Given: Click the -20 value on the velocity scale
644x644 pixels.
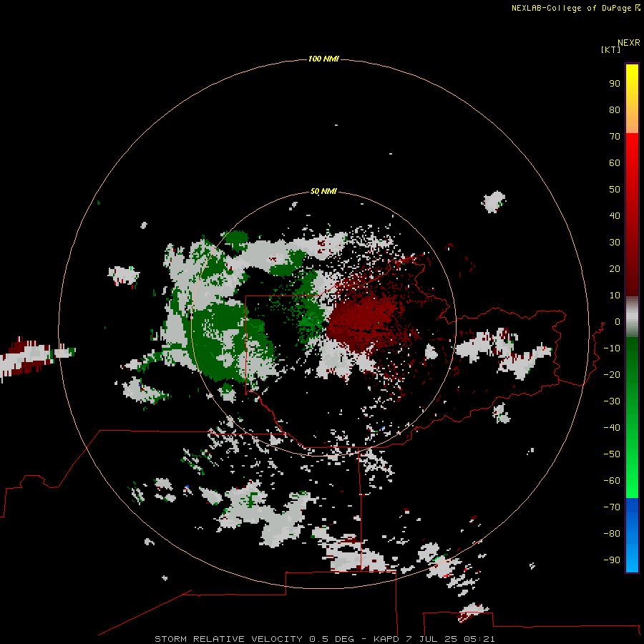Looking at the screenshot, I should pos(612,374).
